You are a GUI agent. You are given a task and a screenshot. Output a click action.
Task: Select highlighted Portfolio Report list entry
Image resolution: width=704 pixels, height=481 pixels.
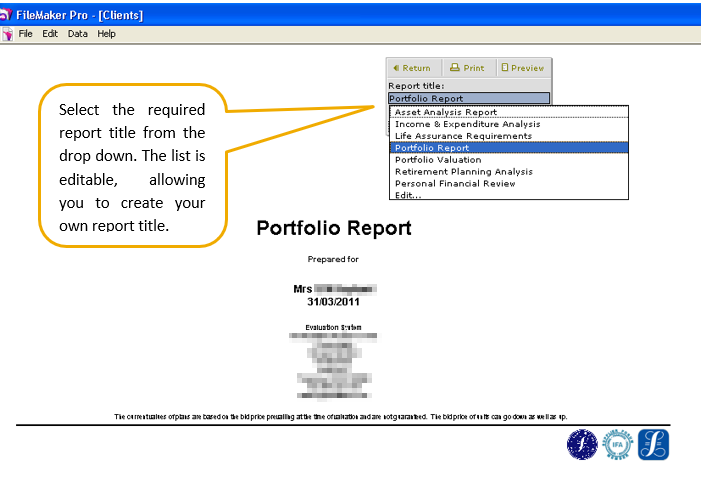509,148
